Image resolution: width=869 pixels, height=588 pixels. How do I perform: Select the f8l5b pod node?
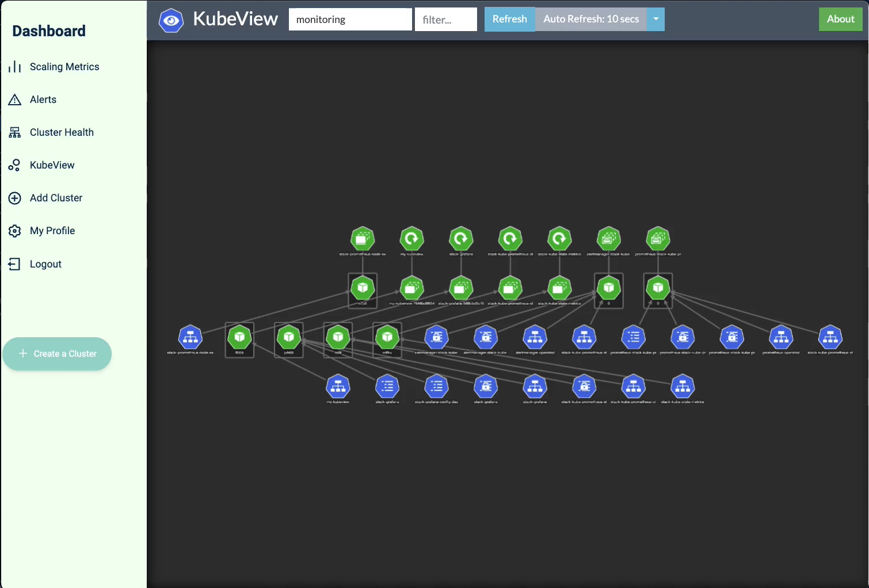tap(239, 337)
